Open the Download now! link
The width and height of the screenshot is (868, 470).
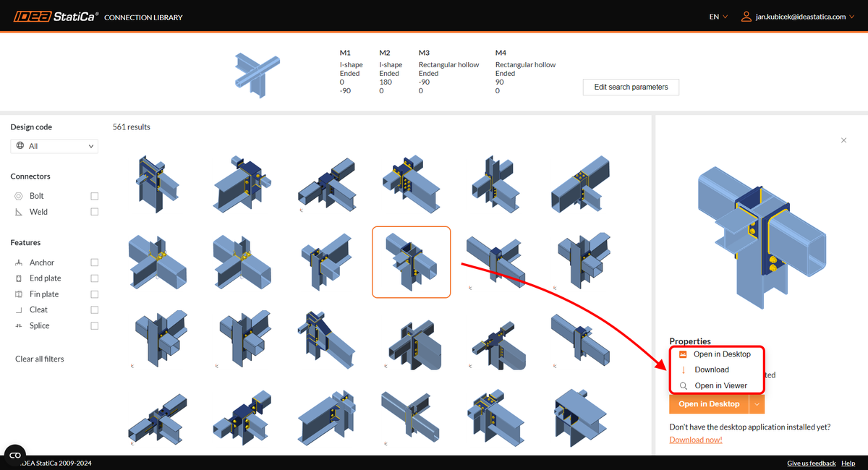coord(695,439)
